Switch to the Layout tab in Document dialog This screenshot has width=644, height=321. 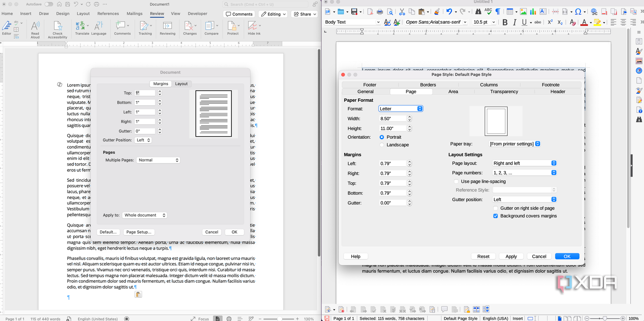coord(181,84)
